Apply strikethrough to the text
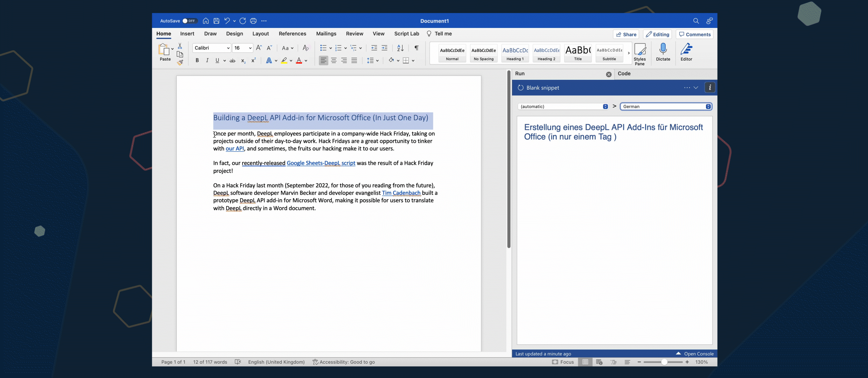The image size is (868, 378). 232,61
